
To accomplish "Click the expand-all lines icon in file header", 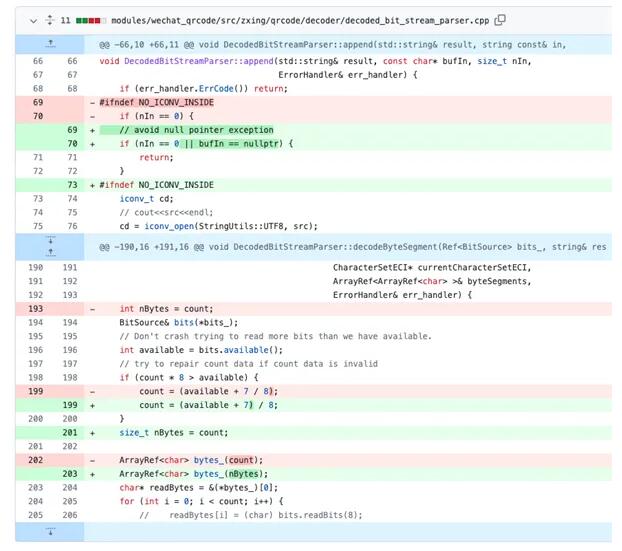I will tap(50, 20).
